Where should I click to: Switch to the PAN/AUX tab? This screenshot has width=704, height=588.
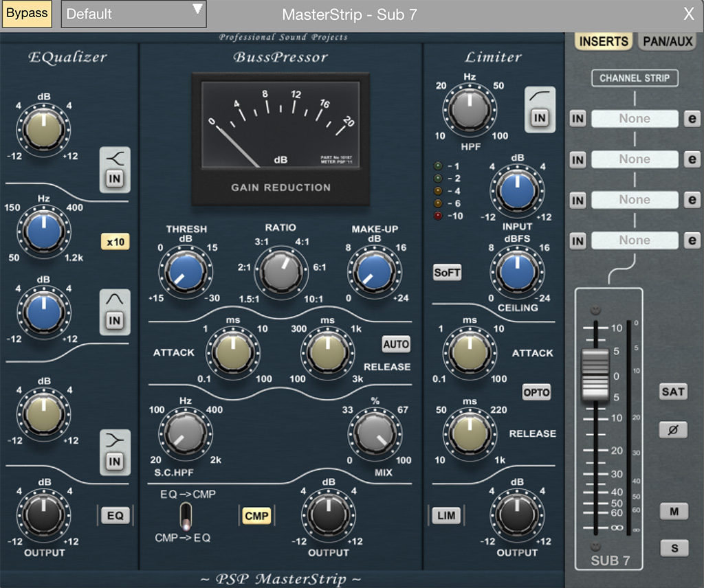pos(668,41)
